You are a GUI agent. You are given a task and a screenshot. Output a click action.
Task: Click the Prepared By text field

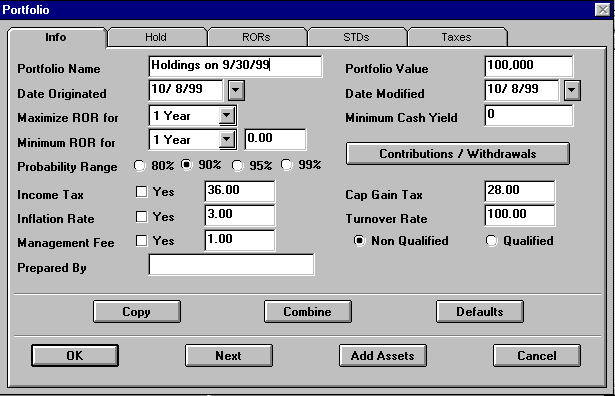(x=231, y=264)
